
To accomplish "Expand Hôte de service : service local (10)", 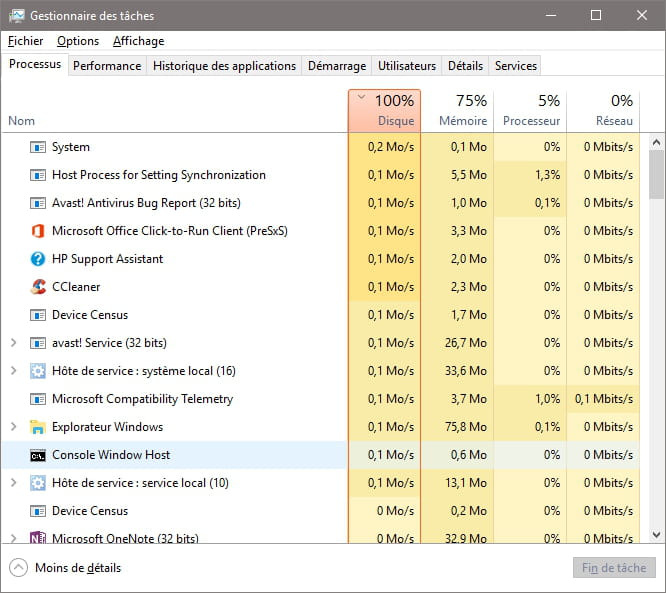I will click(x=14, y=483).
